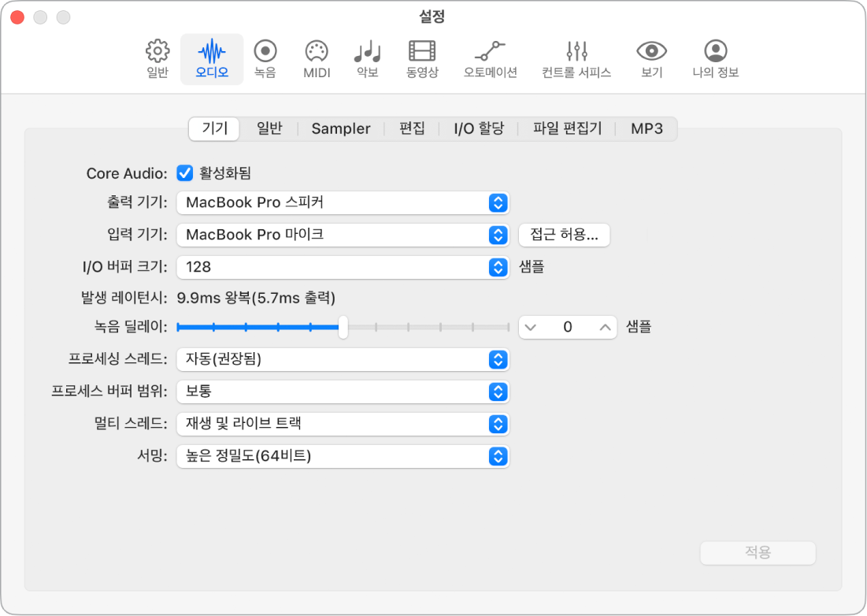Viewport: 867px width, 616px height.
Task: Open the 프로세싱 스레드 popup menu
Action: [343, 360]
